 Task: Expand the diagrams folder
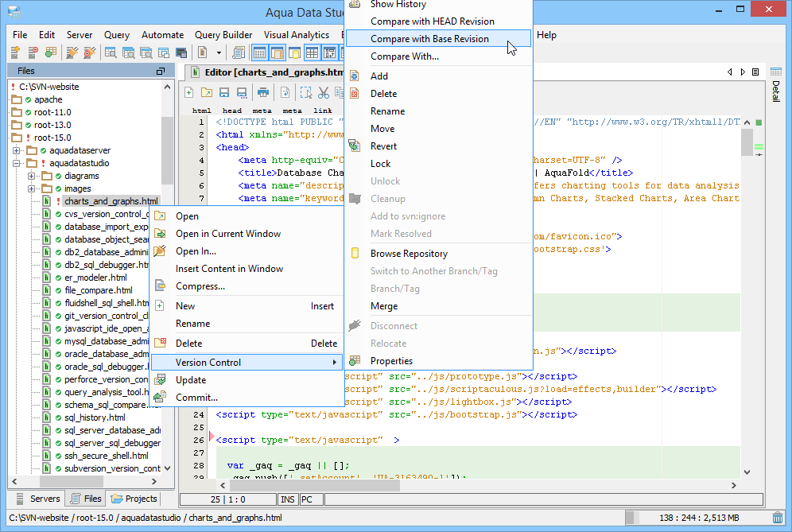31,176
